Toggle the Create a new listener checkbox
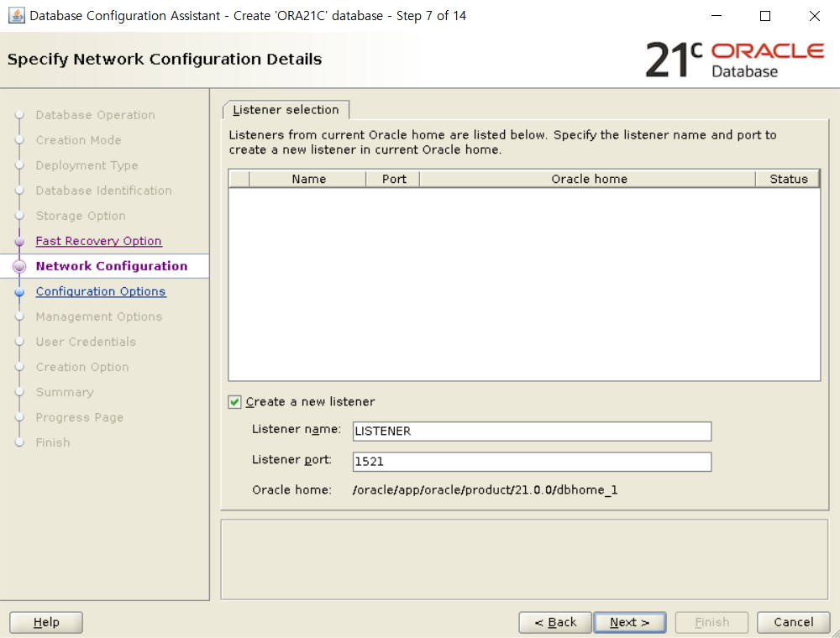This screenshot has width=840, height=638. [234, 402]
